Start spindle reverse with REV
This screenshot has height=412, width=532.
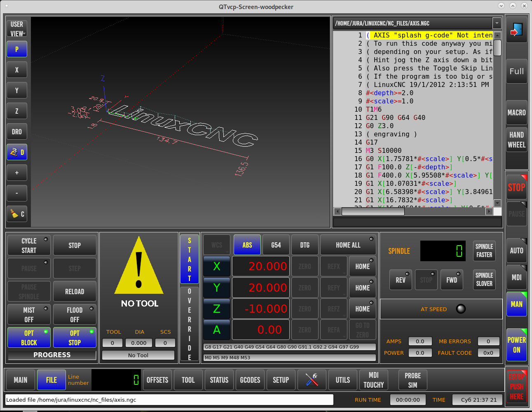click(401, 280)
